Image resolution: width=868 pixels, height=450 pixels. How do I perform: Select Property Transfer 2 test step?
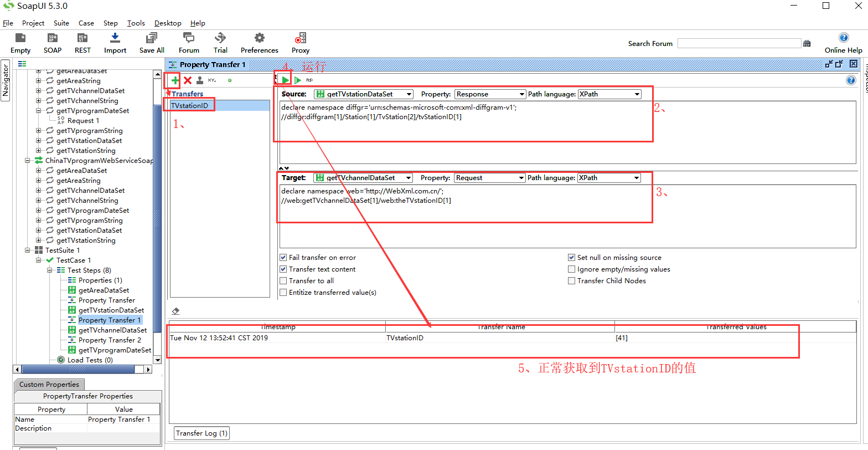tap(110, 340)
